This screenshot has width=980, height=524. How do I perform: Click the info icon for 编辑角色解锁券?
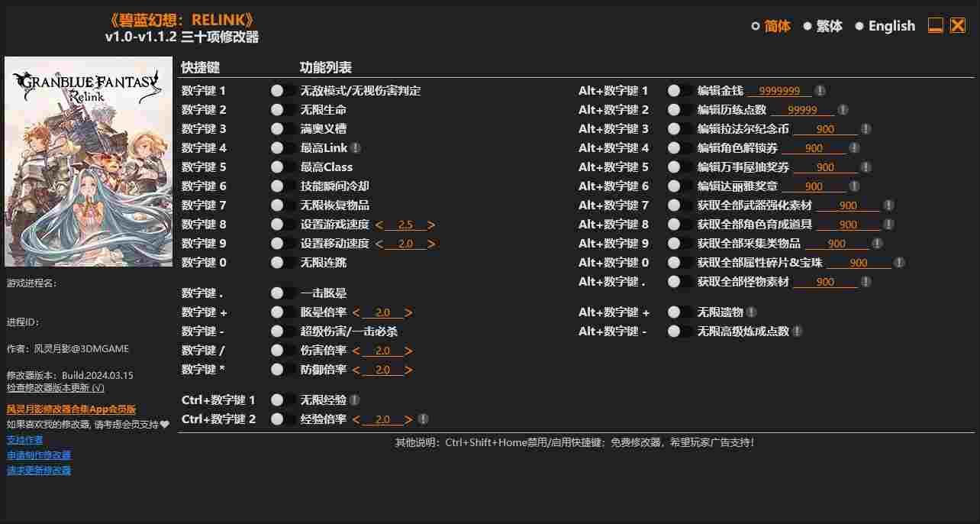point(854,148)
